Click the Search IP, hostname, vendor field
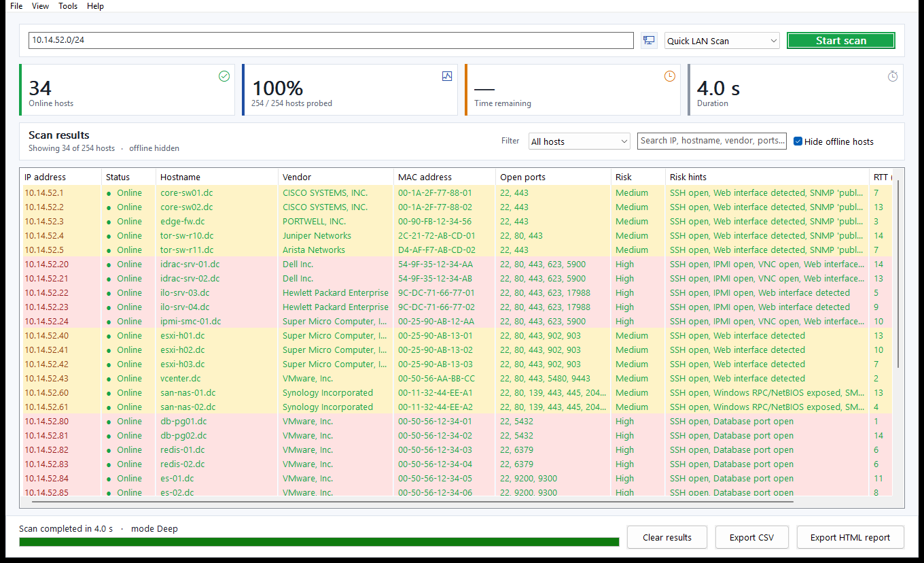 click(x=712, y=141)
